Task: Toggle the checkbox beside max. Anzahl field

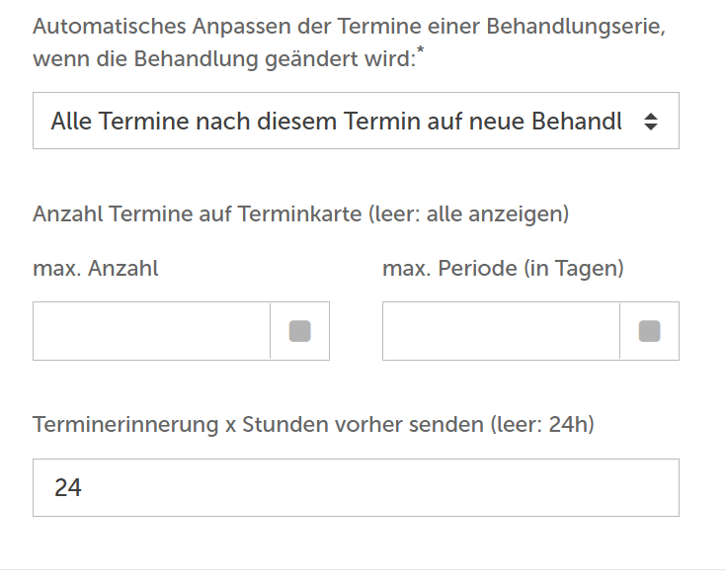Action: 299,331
